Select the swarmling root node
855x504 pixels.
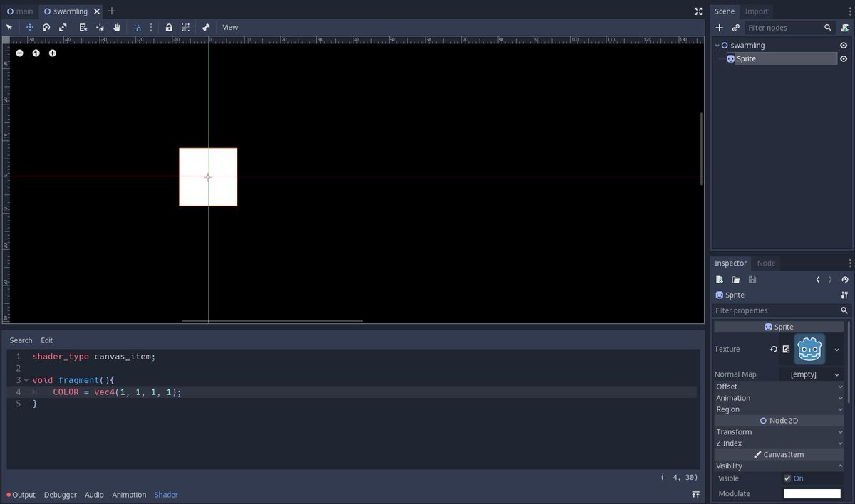[747, 45]
